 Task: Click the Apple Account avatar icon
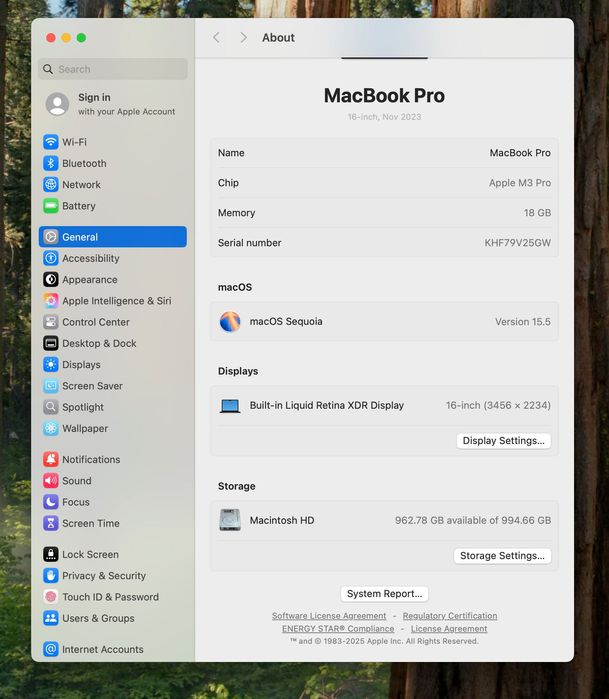(58, 104)
